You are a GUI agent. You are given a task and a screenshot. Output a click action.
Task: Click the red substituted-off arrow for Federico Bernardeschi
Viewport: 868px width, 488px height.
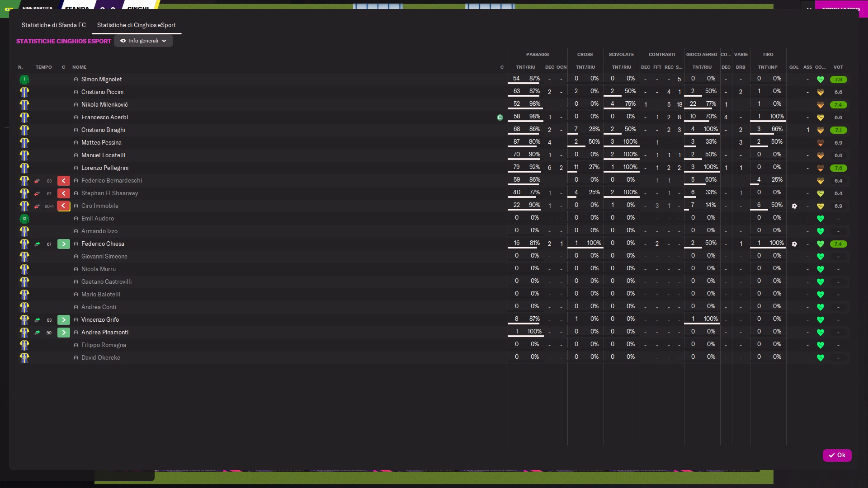[64, 181]
